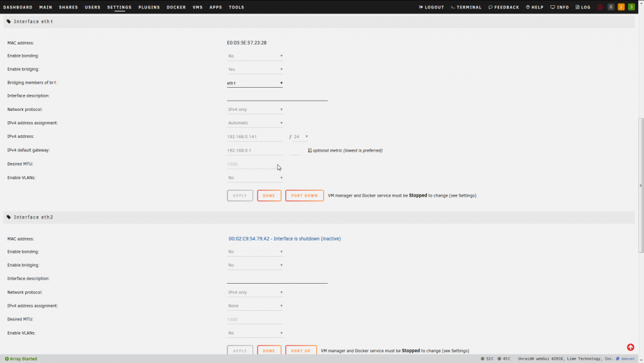The image size is (644, 363).
Task: Open the manual link in footer
Action: click(x=627, y=359)
